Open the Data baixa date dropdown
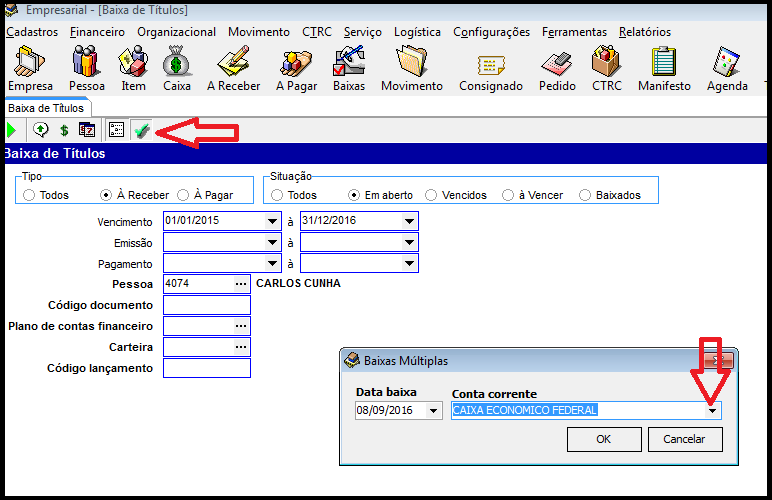Image resolution: width=772 pixels, height=500 pixels. click(x=433, y=410)
